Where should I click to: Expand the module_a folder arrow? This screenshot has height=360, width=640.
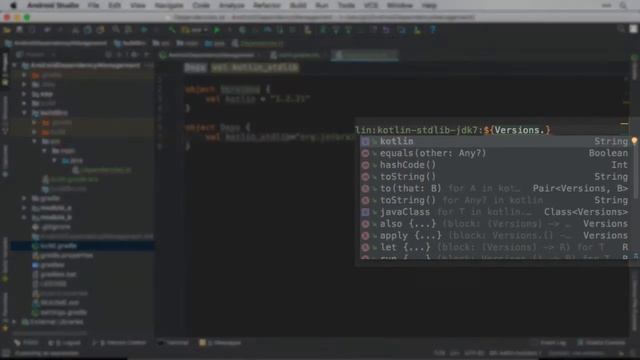(24, 208)
